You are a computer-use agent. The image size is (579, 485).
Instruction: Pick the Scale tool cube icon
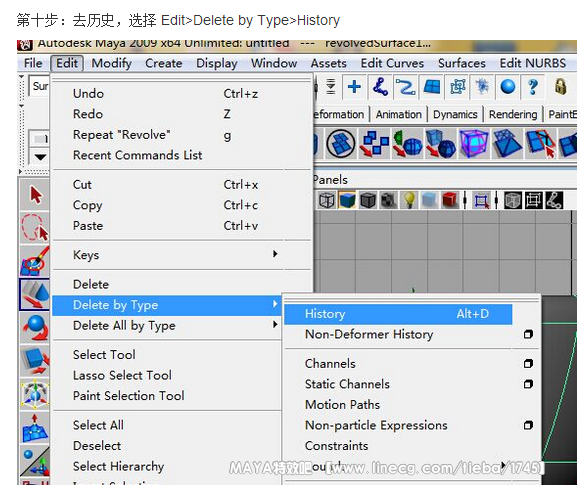tap(35, 361)
